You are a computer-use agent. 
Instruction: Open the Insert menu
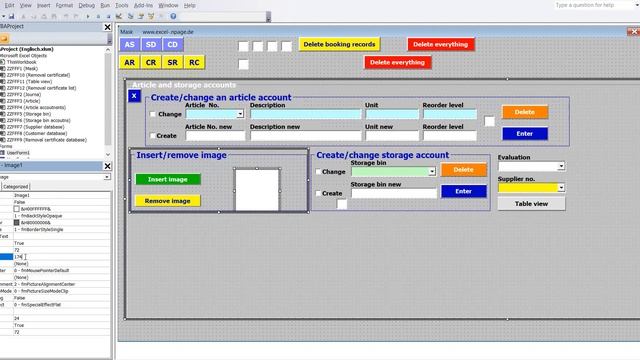click(44, 5)
